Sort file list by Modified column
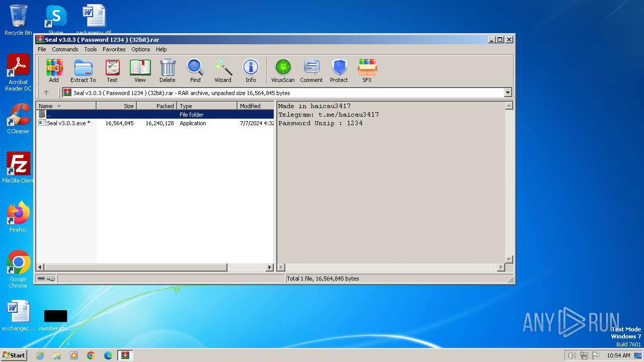This screenshot has height=362, width=644. pos(256,106)
